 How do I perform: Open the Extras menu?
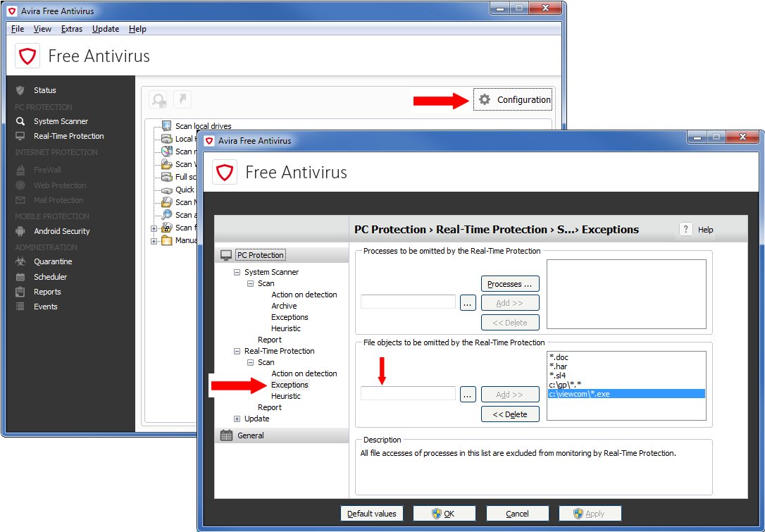[72, 29]
